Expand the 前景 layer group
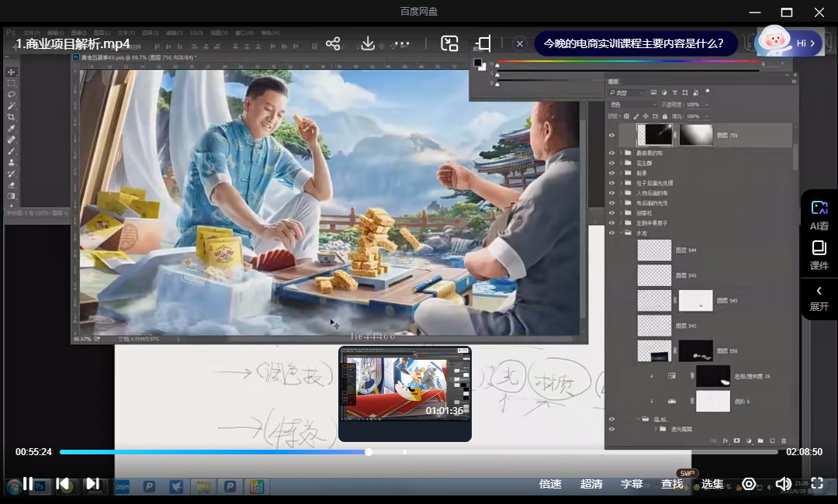 [621, 173]
